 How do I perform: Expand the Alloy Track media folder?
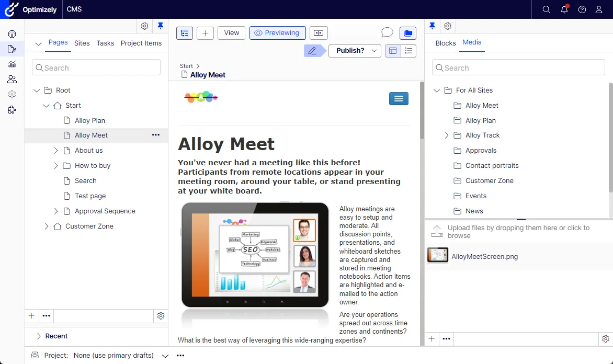pyautogui.click(x=447, y=135)
